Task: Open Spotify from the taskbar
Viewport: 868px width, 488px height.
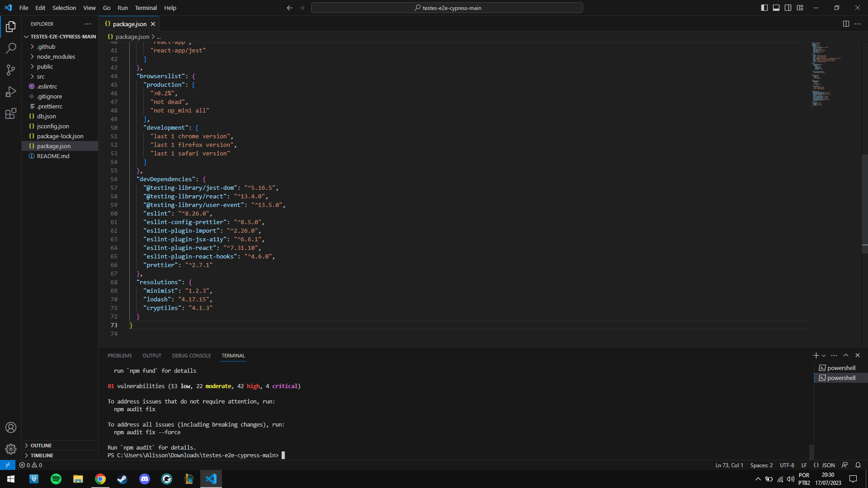Action: (x=56, y=479)
